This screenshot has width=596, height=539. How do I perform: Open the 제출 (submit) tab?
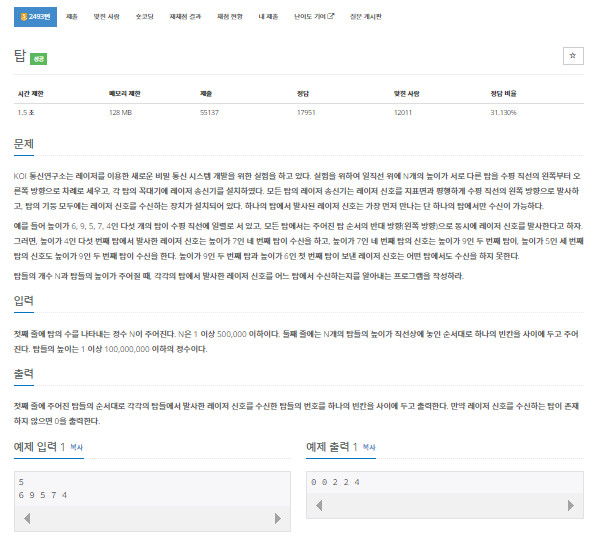point(72,17)
